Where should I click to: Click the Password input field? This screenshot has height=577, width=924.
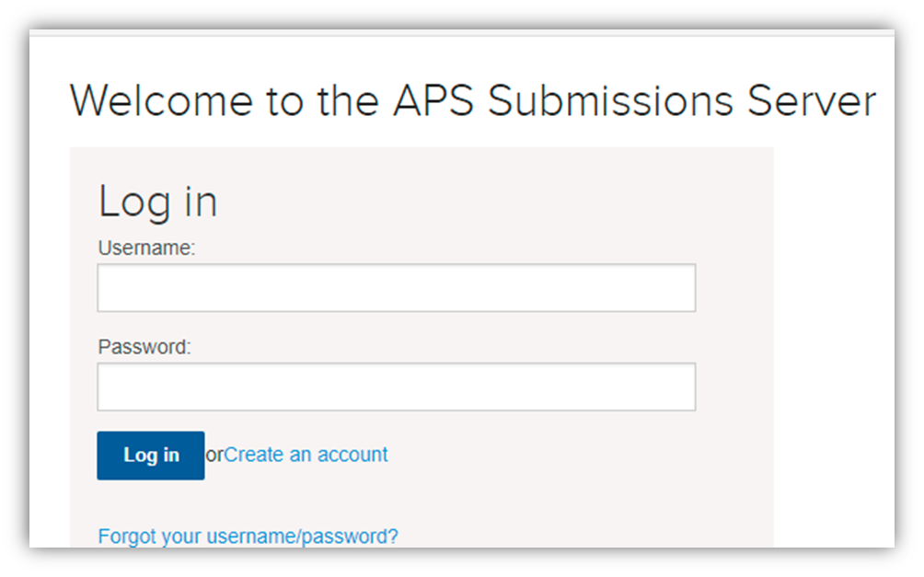396,387
